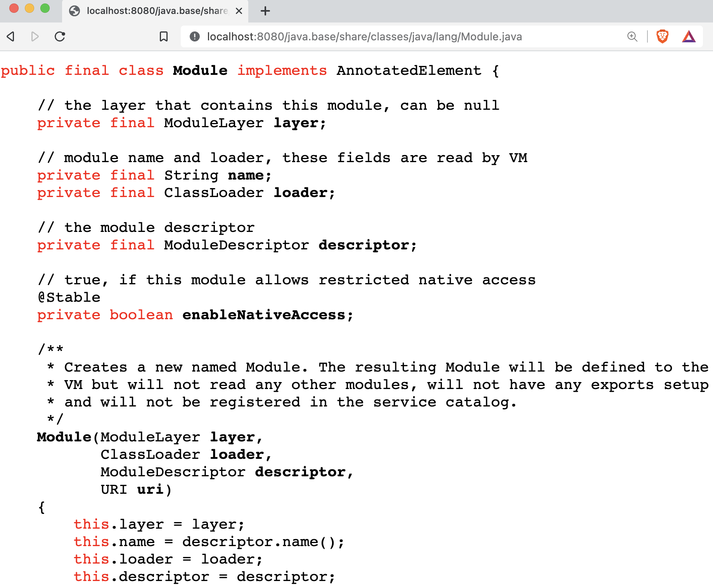Click the forward navigation arrow
The image size is (713, 588).
pos(35,36)
